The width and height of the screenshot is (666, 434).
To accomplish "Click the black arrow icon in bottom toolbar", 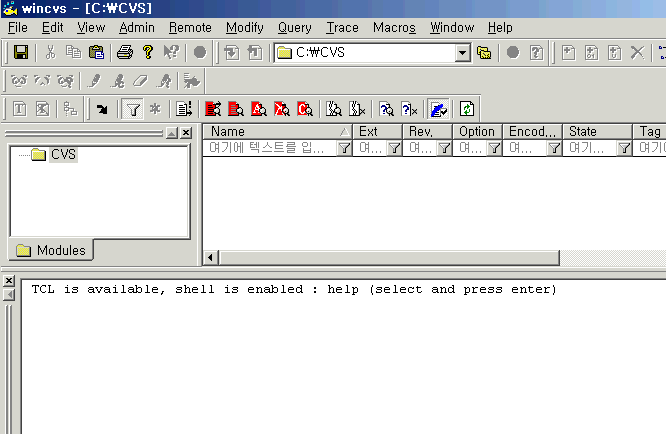I will [x=102, y=109].
